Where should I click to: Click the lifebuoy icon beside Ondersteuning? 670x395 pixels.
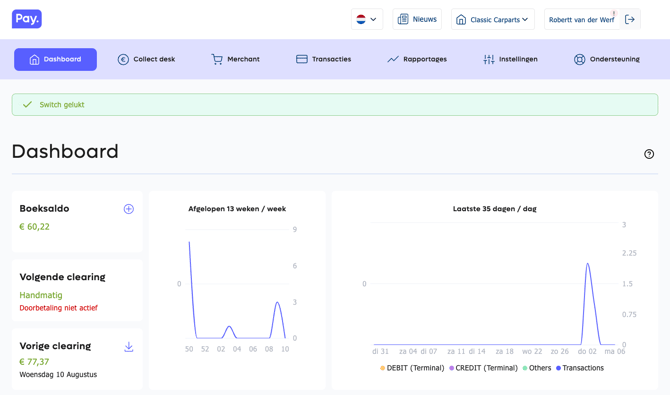pos(579,59)
